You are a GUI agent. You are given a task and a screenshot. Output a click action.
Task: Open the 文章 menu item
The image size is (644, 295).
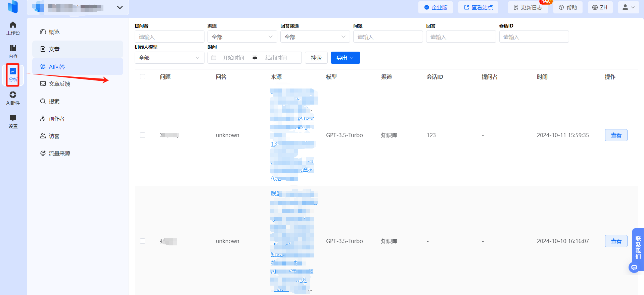coord(78,49)
